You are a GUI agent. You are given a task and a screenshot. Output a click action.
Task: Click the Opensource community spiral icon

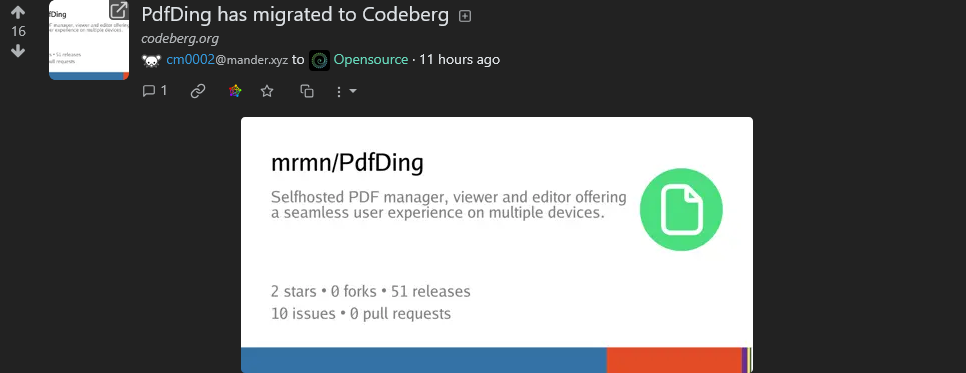[319, 60]
